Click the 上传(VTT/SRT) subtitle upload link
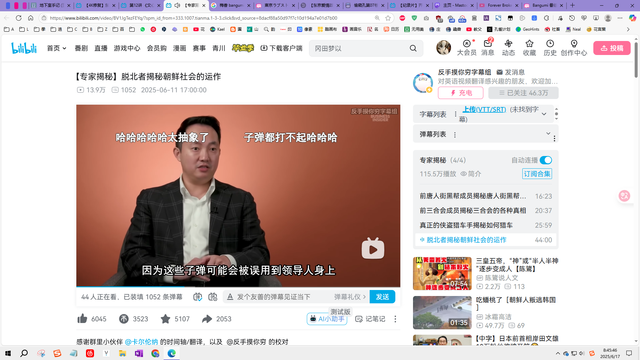 (x=484, y=109)
